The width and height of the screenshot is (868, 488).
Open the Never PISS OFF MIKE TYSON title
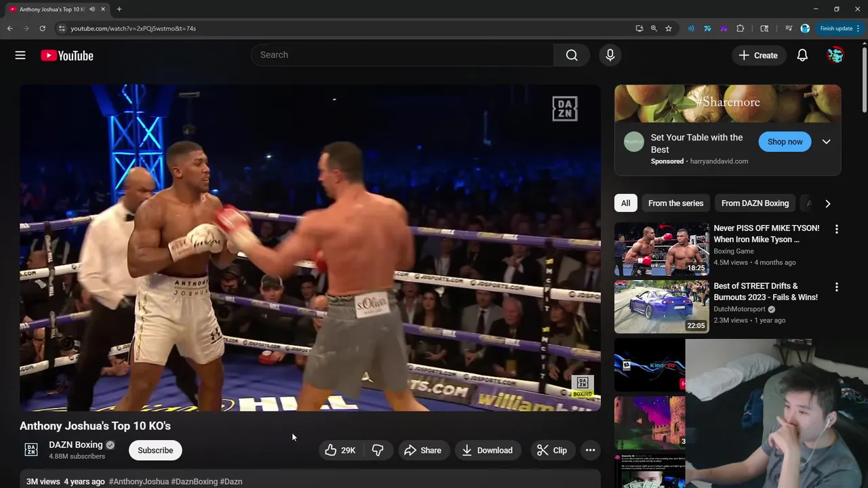tap(766, 234)
